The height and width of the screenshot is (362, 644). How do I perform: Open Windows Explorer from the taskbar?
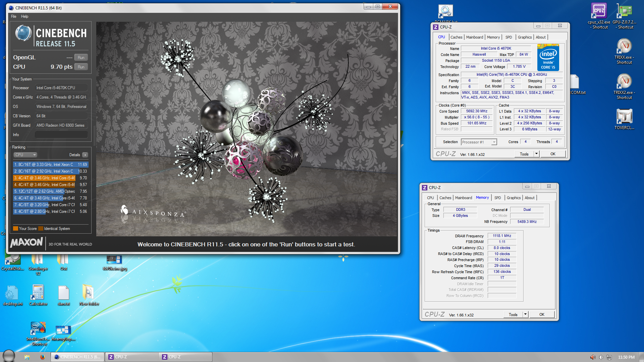coord(27,357)
